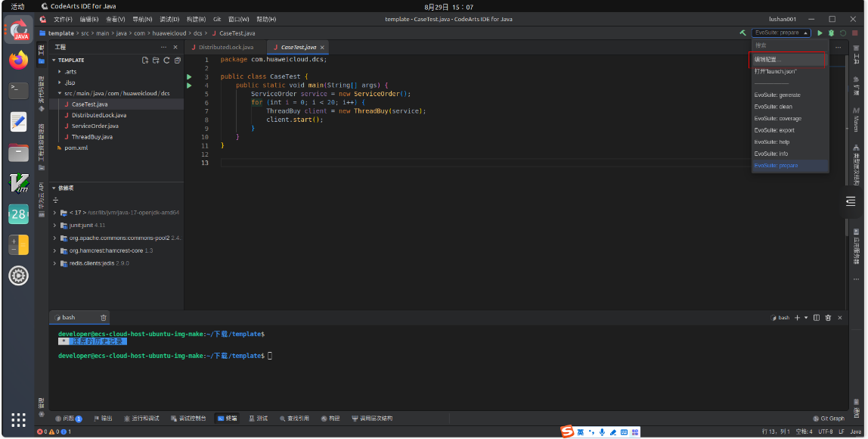Refresh the project explorer tree

click(166, 60)
